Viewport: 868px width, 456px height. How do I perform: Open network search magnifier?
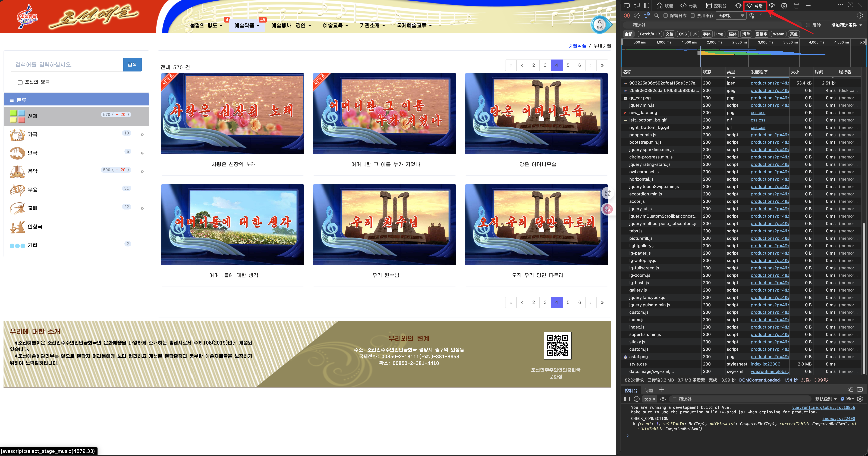click(x=656, y=15)
